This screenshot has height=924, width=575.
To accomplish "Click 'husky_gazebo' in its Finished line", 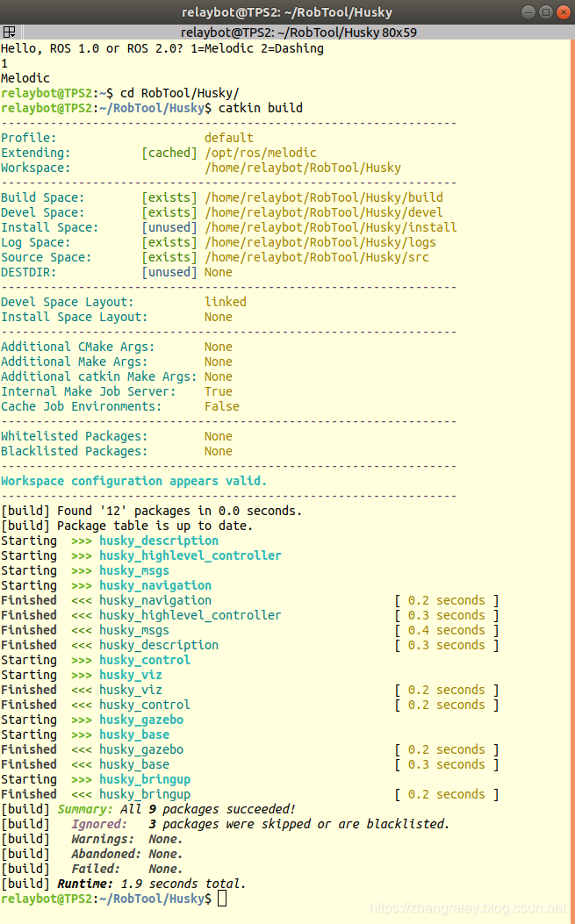I will click(x=141, y=749).
